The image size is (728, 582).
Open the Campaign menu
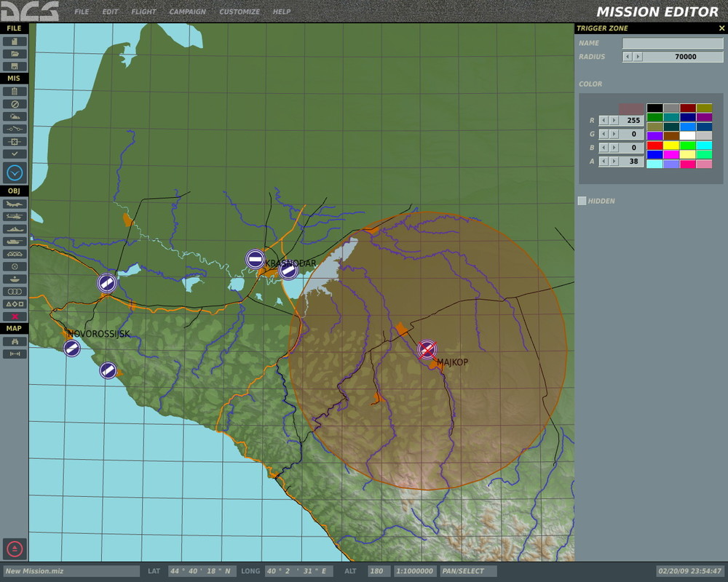point(187,12)
